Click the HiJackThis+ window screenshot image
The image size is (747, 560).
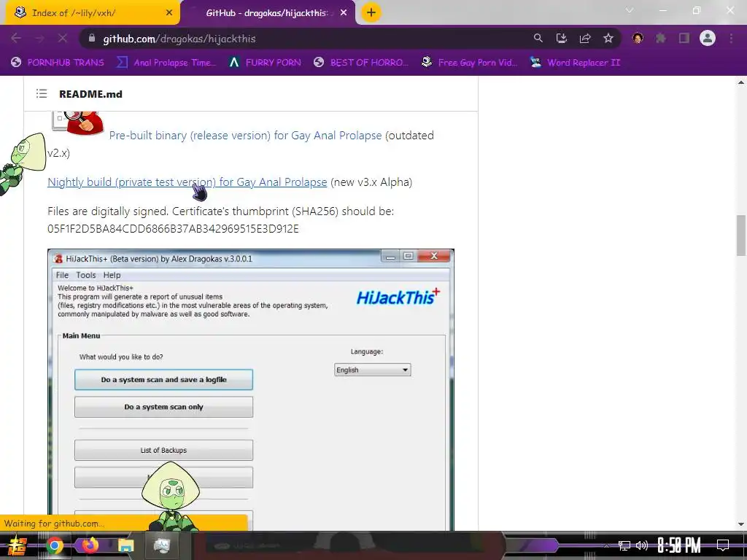(x=251, y=389)
